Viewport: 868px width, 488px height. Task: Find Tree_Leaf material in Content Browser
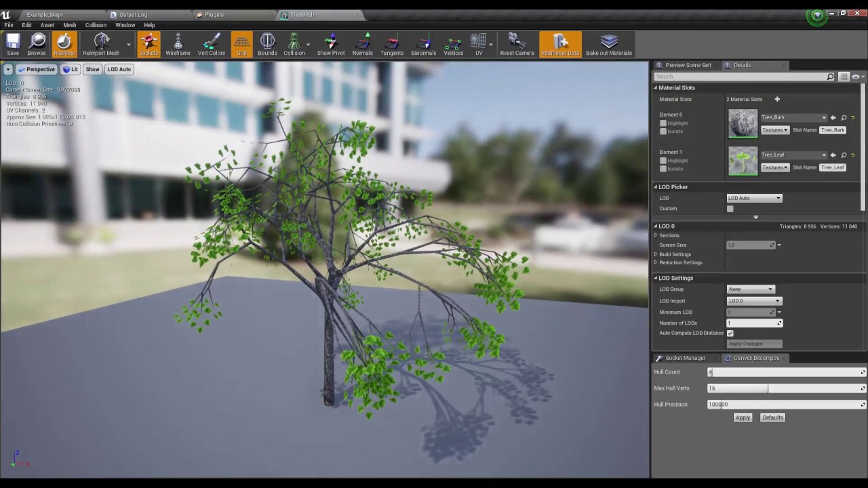coord(844,155)
